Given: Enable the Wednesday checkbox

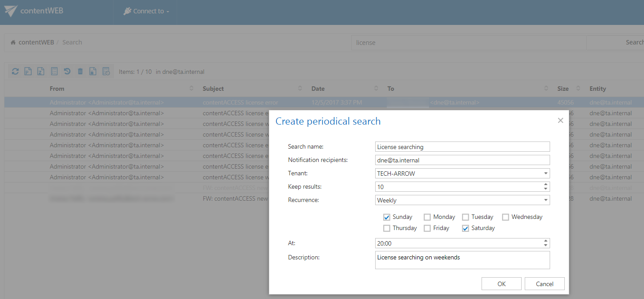Looking at the screenshot, I should pyautogui.click(x=506, y=217).
